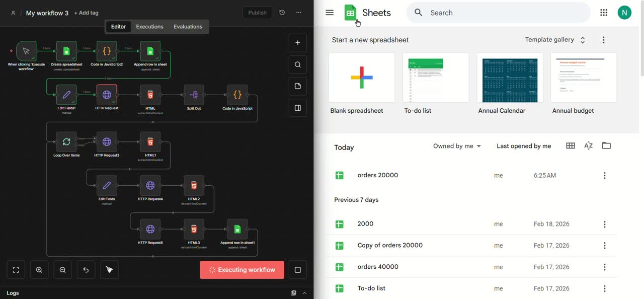Open the Code in JavaScript node
Screen dimensions: 644x299
pyautogui.click(x=237, y=95)
